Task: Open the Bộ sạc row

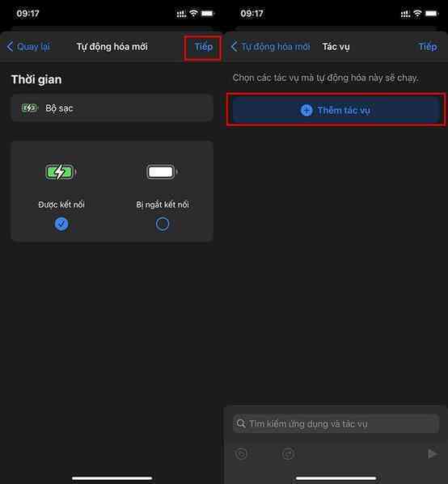Action: [112, 108]
